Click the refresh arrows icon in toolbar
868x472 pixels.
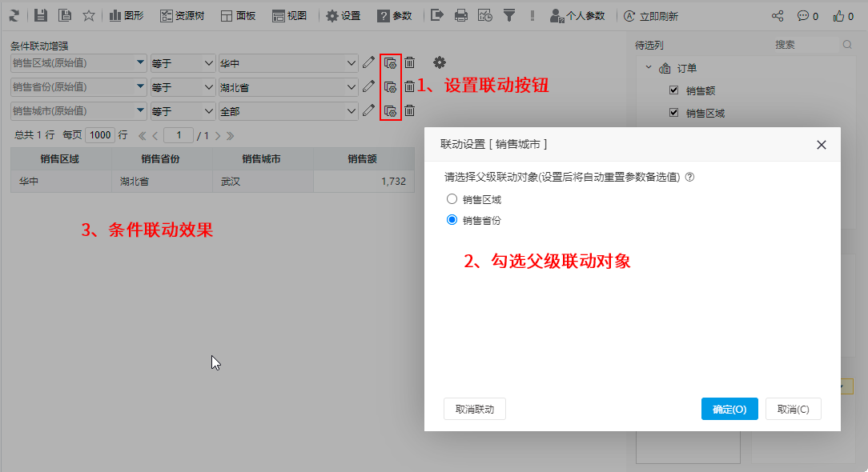[x=14, y=15]
